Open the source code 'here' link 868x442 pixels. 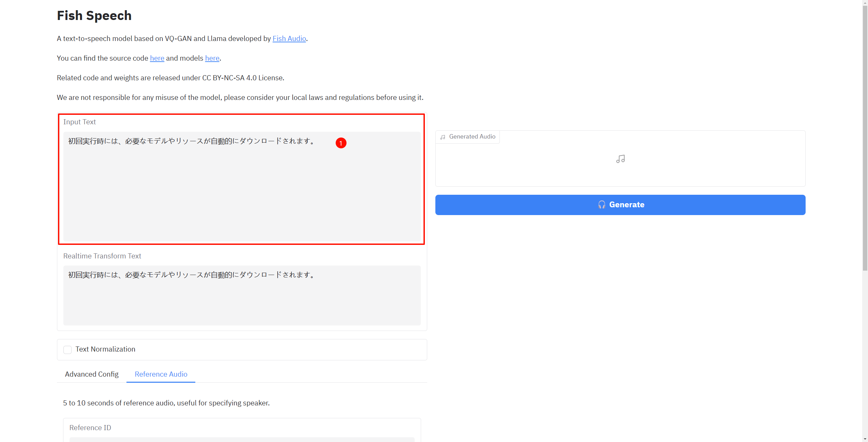point(157,58)
